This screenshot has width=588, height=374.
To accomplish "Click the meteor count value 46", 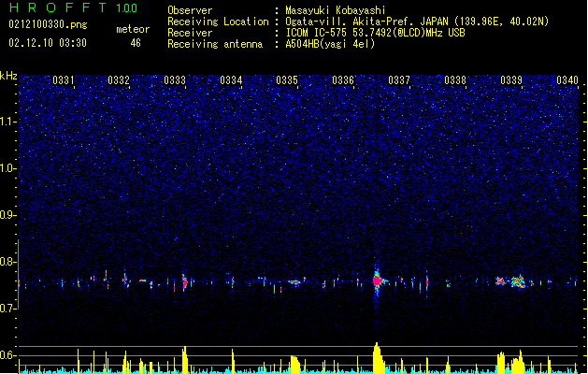I will point(136,43).
